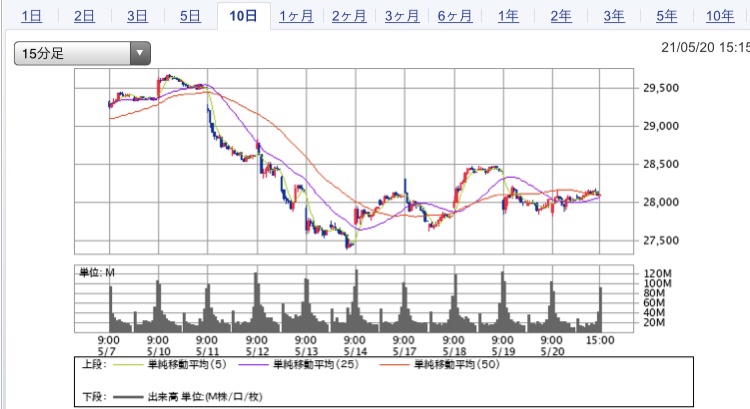
Task: Show the 1年 chart range
Action: (508, 16)
